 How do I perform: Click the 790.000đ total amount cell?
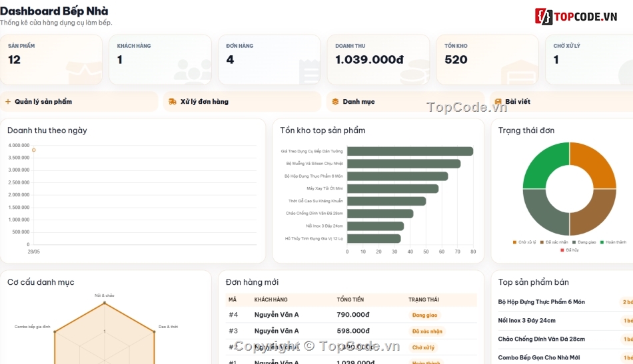click(x=353, y=315)
